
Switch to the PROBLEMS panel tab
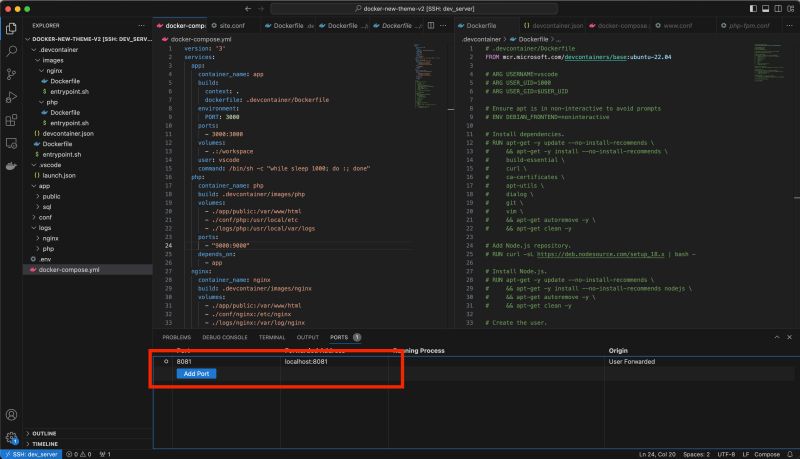tap(177, 337)
